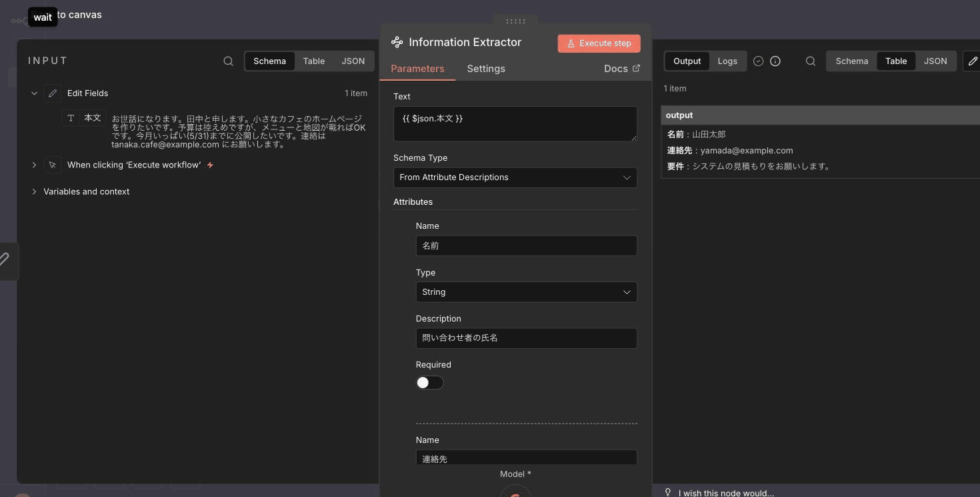Expand When clicking 'Execute workflow' section
The width and height of the screenshot is (980, 497).
tap(34, 165)
